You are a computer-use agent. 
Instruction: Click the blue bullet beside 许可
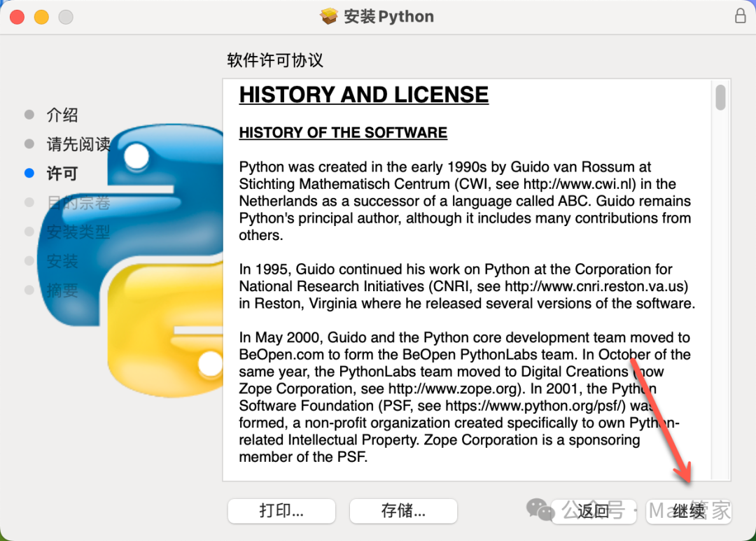pos(29,173)
